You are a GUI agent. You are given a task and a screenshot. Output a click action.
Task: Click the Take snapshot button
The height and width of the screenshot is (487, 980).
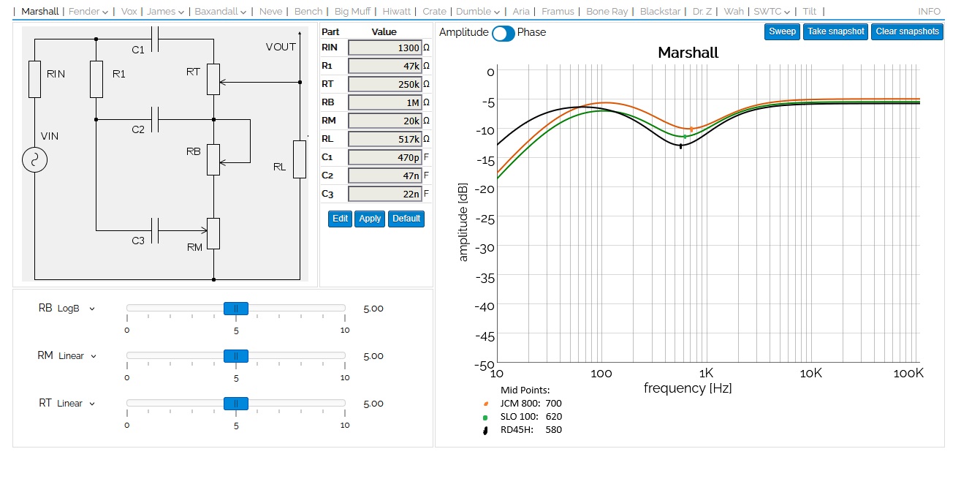pyautogui.click(x=836, y=31)
